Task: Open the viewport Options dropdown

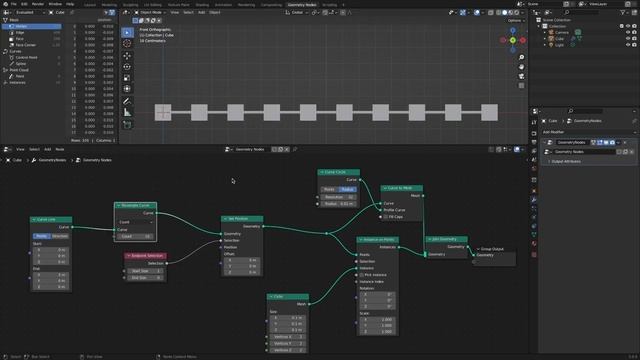Action: pyautogui.click(x=516, y=20)
